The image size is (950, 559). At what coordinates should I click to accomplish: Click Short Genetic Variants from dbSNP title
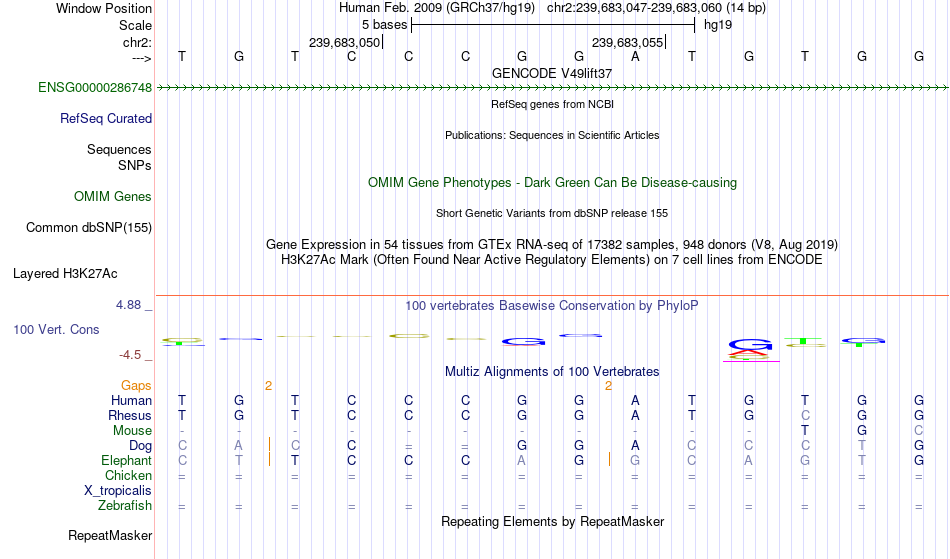552,213
